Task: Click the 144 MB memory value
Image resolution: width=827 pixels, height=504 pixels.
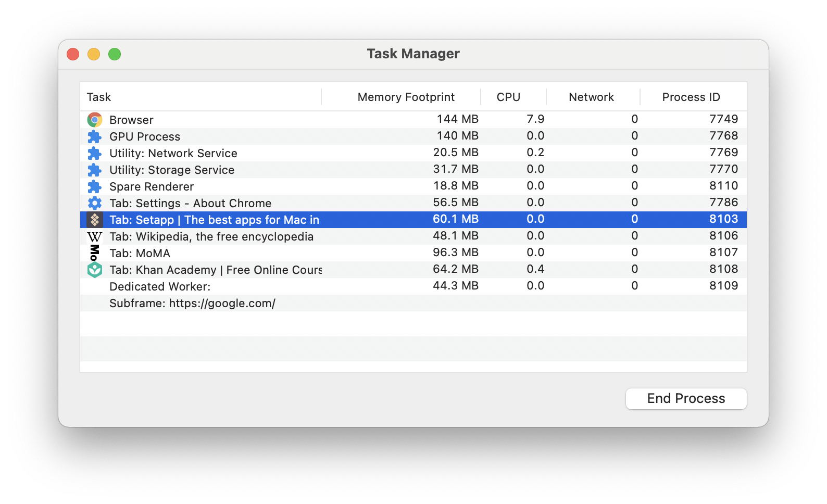Action: click(x=458, y=119)
